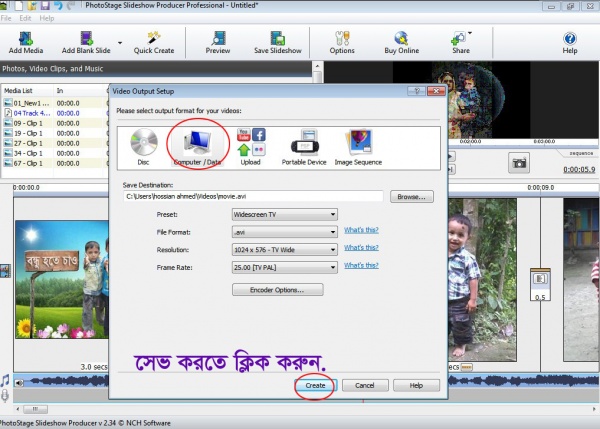Expand the Add Blank Slide dropdown arrow
The image size is (600, 429).
coord(120,43)
